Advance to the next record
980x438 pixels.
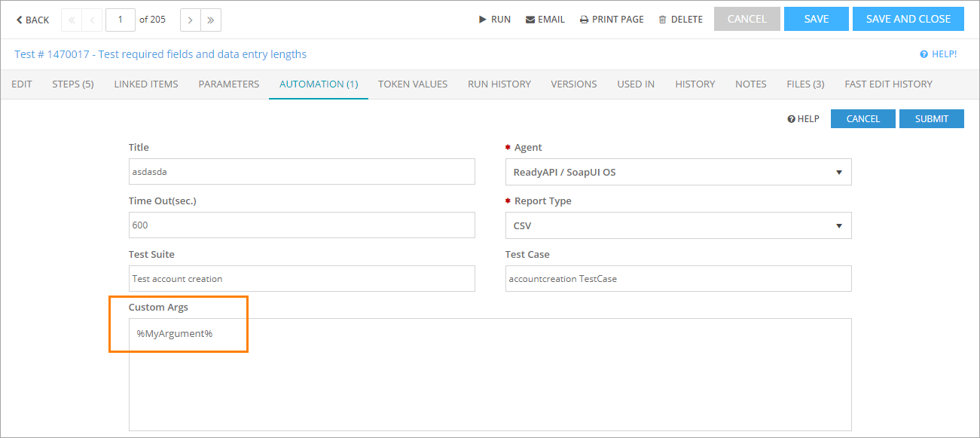(190, 20)
